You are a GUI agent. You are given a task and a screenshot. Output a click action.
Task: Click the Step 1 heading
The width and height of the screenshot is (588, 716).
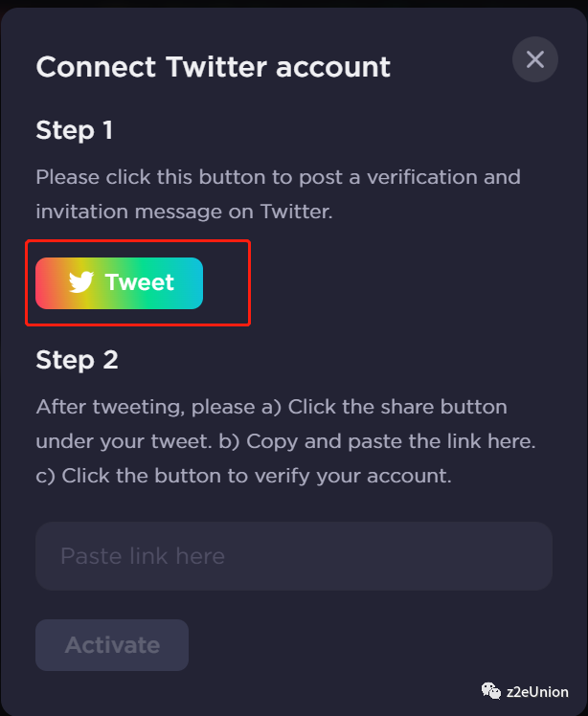(74, 130)
